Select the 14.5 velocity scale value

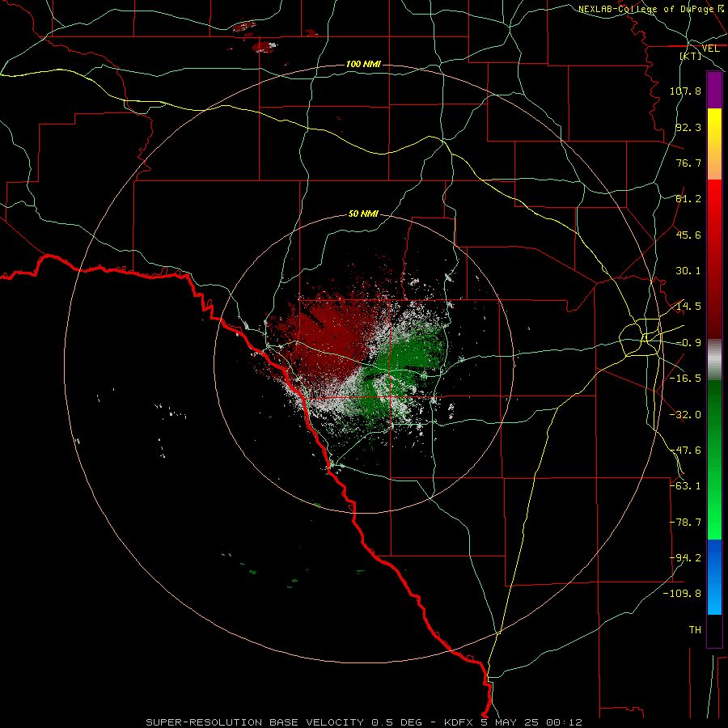click(x=688, y=307)
